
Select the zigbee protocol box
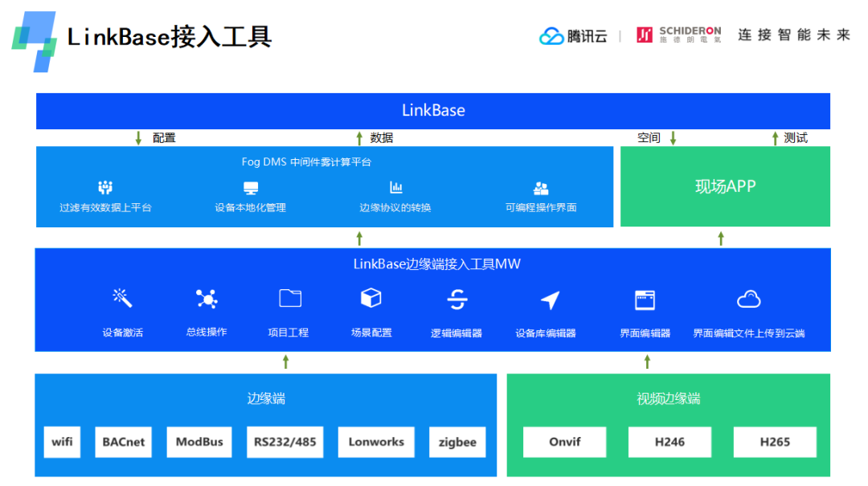click(x=457, y=442)
